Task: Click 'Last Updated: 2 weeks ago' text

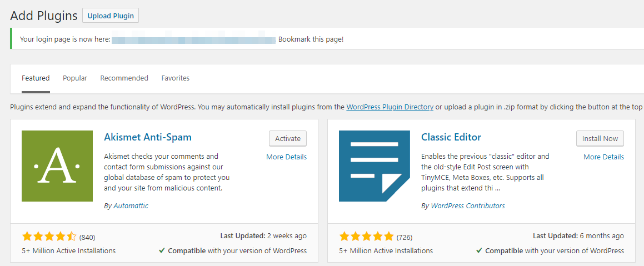Action: 263,236
